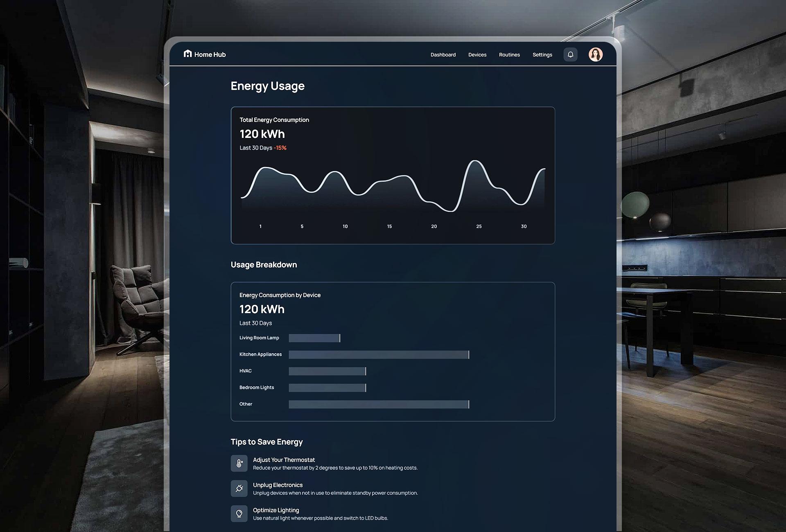Select the Living Room Lamp usage bar
786x532 pixels.
pyautogui.click(x=314, y=338)
